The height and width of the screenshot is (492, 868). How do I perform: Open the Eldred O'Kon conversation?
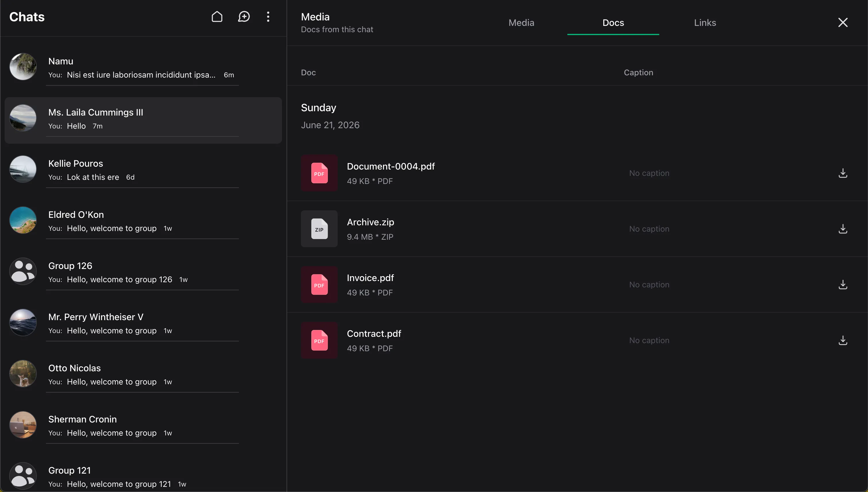[143, 223]
